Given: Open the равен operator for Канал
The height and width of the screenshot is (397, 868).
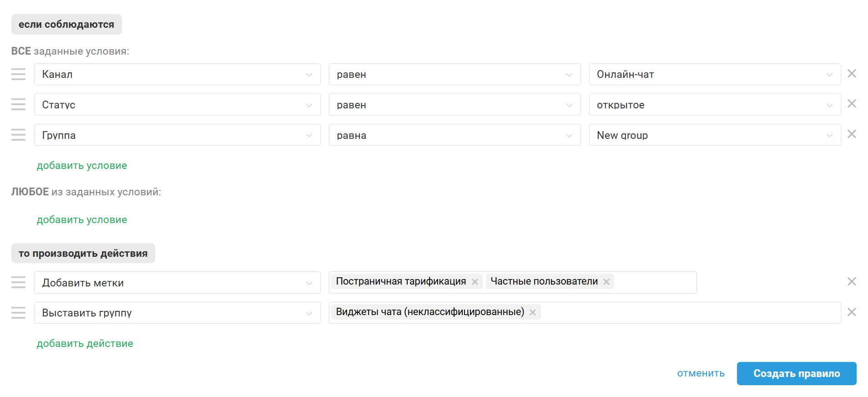Looking at the screenshot, I should click(x=455, y=74).
